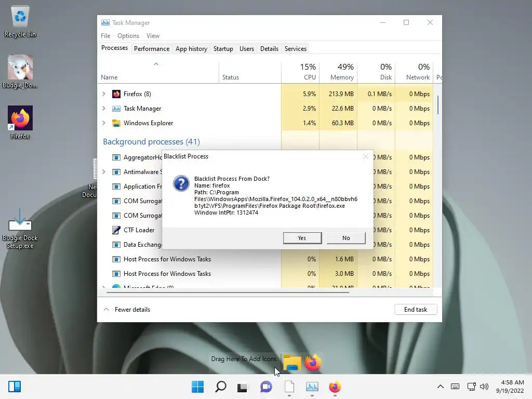Select the top COM Surrogate process icon
532x399 pixels.
click(116, 201)
